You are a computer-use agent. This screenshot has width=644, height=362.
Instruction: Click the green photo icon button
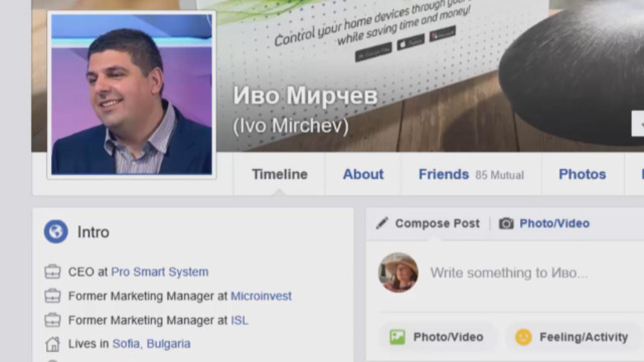tap(397, 337)
